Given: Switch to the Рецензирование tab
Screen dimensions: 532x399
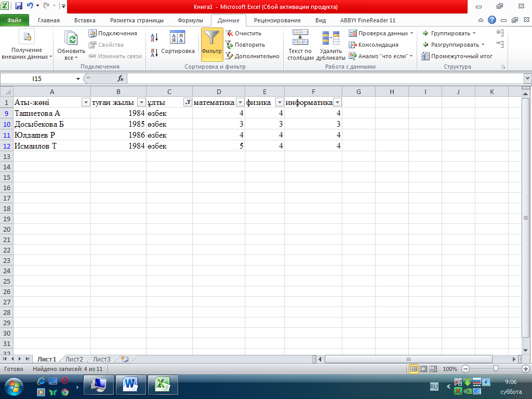Looking at the screenshot, I should coord(277,20).
